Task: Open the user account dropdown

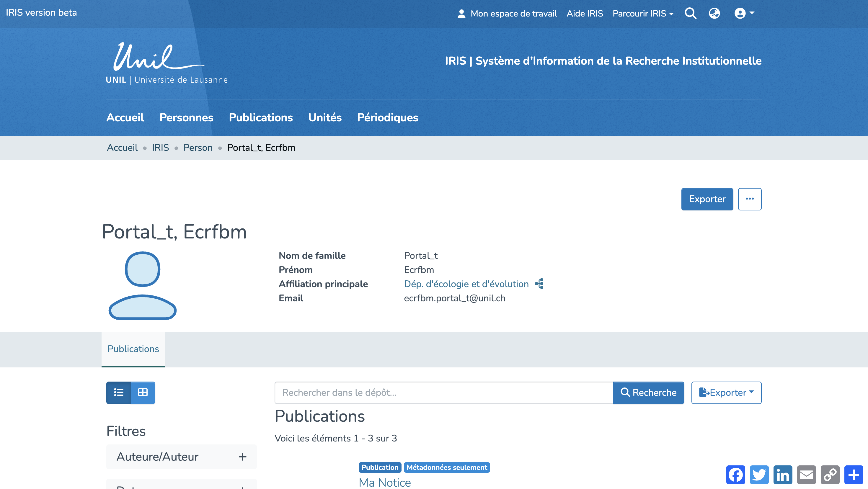Action: (x=744, y=14)
